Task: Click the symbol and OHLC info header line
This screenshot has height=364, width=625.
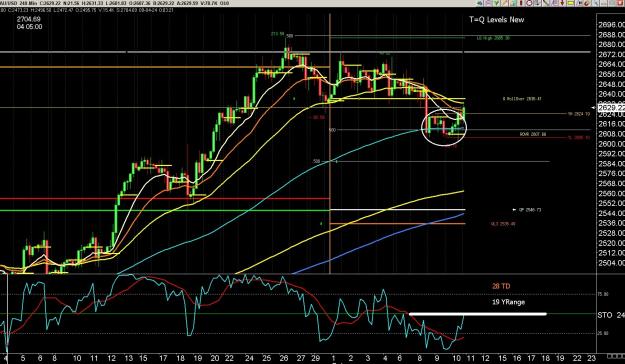Action: 114,3
